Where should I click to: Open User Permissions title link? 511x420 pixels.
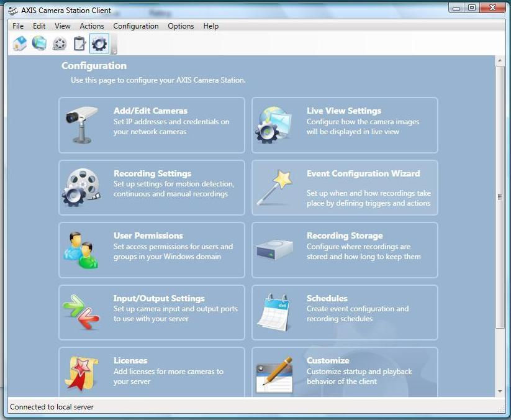click(x=148, y=235)
